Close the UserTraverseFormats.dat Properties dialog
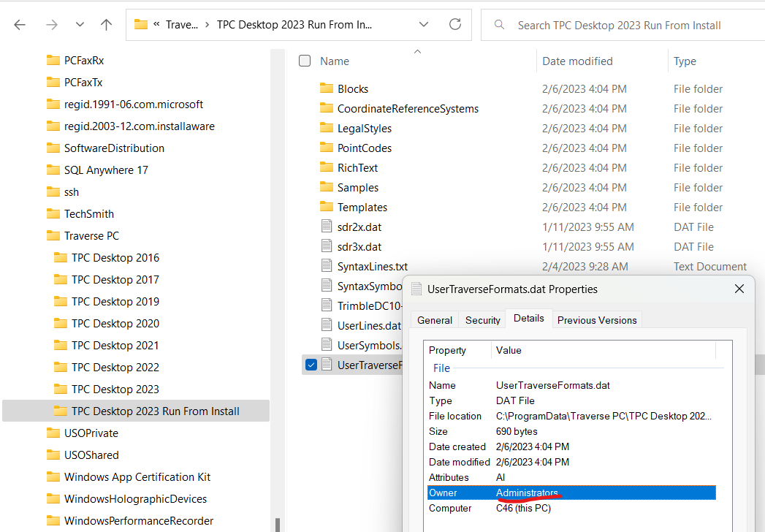 tap(739, 289)
